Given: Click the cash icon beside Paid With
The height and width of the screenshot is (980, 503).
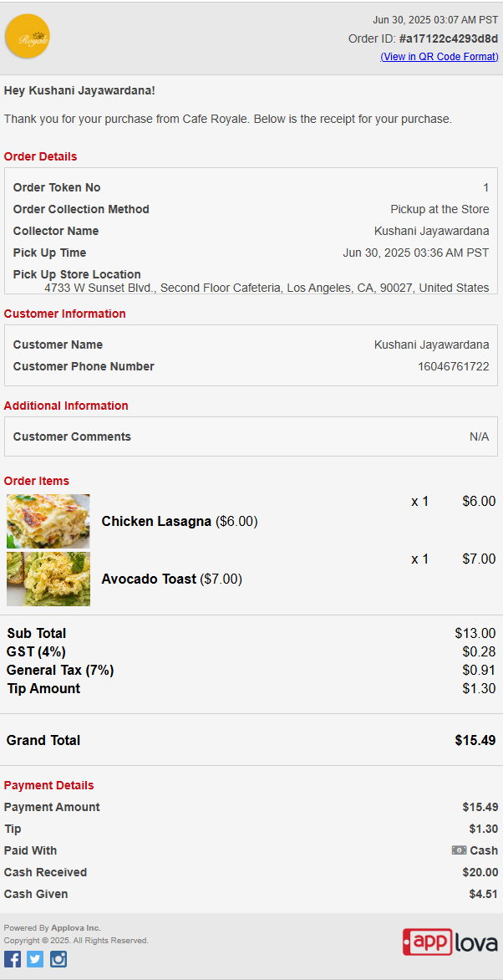Looking at the screenshot, I should 460,850.
